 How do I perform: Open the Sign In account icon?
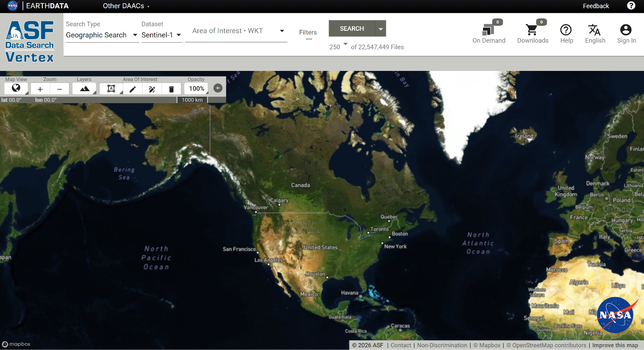tap(626, 31)
